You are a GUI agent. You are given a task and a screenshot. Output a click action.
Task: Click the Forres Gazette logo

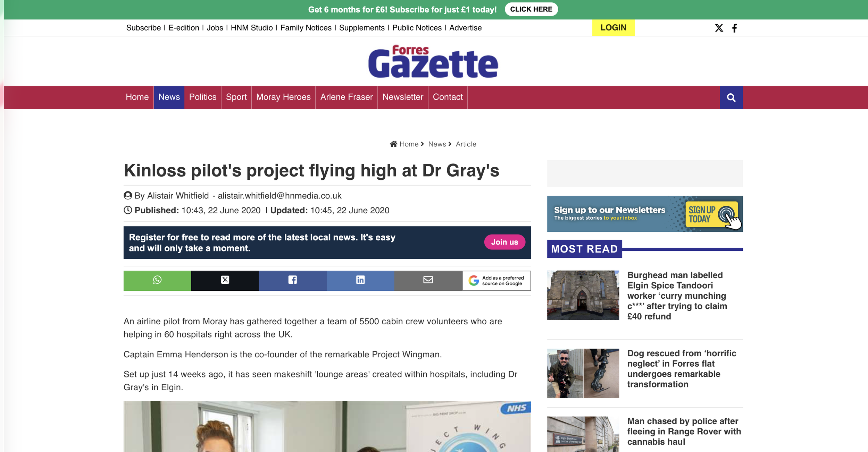pyautogui.click(x=433, y=61)
